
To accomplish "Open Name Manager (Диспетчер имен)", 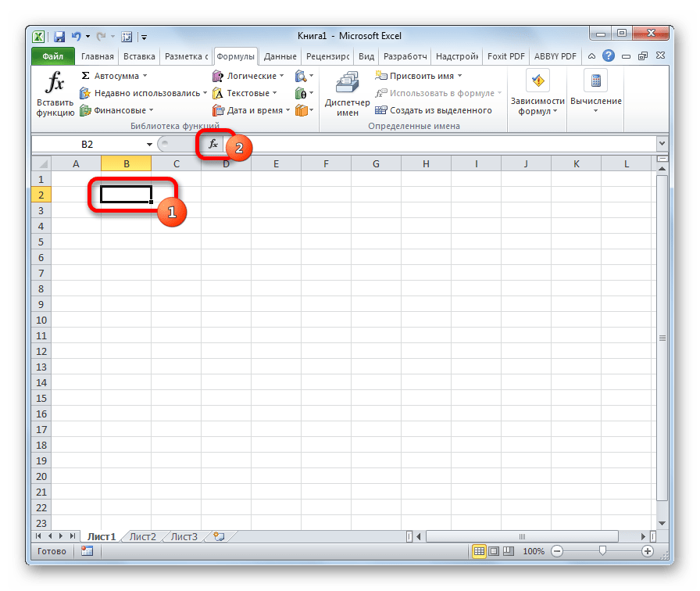I will pyautogui.click(x=348, y=94).
